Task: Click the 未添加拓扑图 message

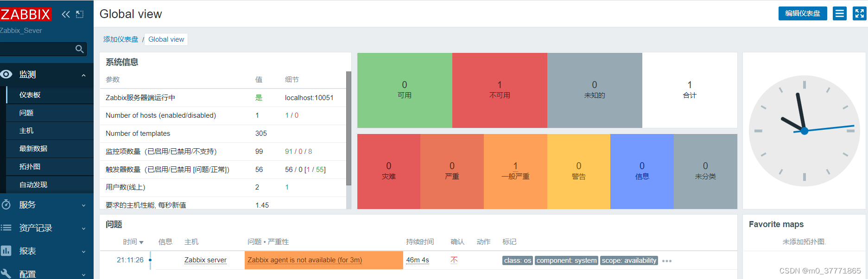Action: [x=804, y=242]
